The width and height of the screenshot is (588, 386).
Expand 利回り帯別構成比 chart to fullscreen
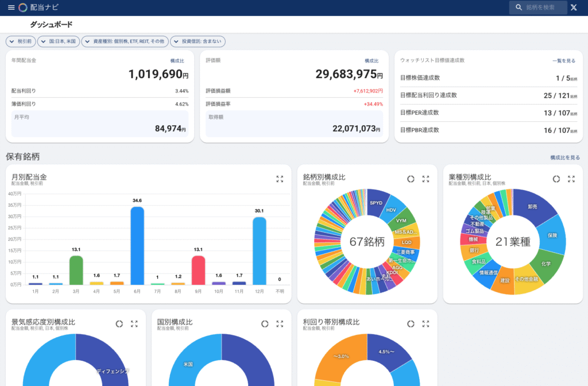pos(425,324)
